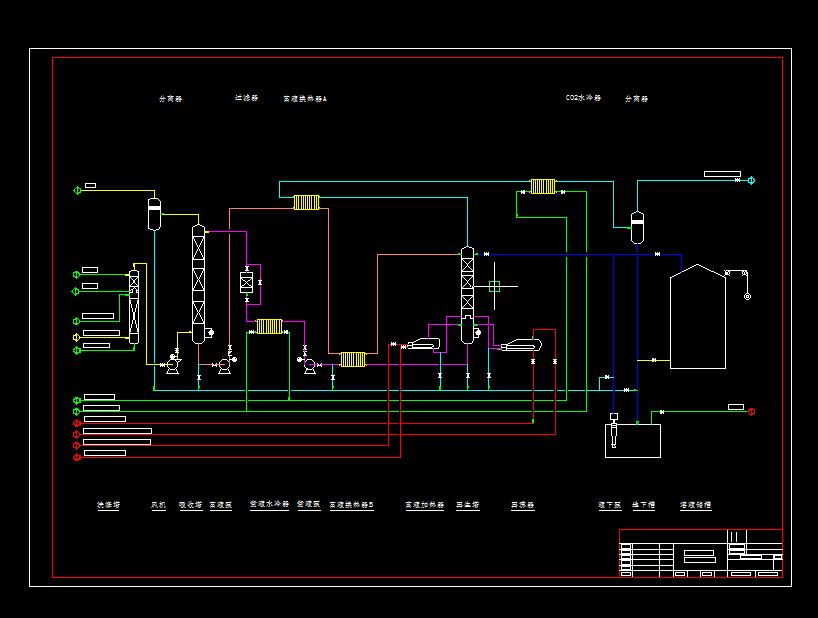Select the title block at bottom right
The image size is (818, 618).
(701, 553)
